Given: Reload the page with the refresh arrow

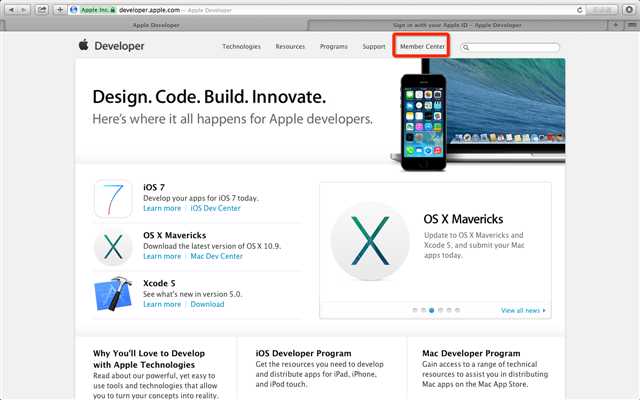Looking at the screenshot, I should click(579, 10).
